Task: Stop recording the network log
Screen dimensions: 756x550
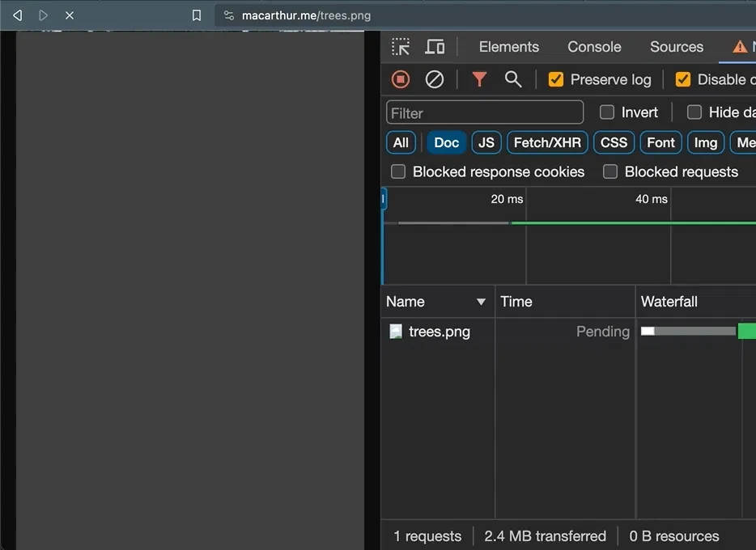Action: (x=401, y=79)
